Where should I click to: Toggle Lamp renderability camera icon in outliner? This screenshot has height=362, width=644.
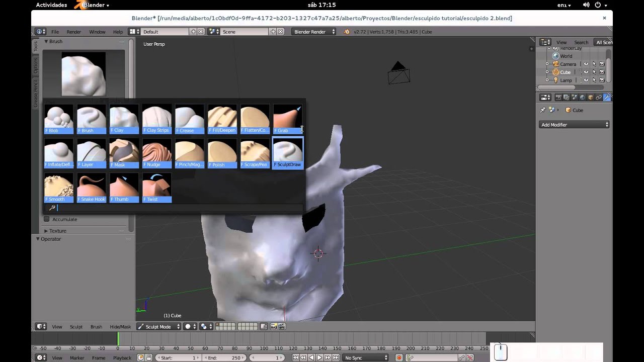coord(602,80)
